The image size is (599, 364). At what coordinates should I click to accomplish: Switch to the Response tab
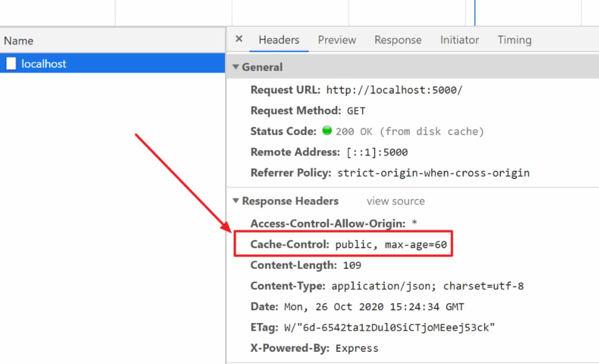click(398, 40)
